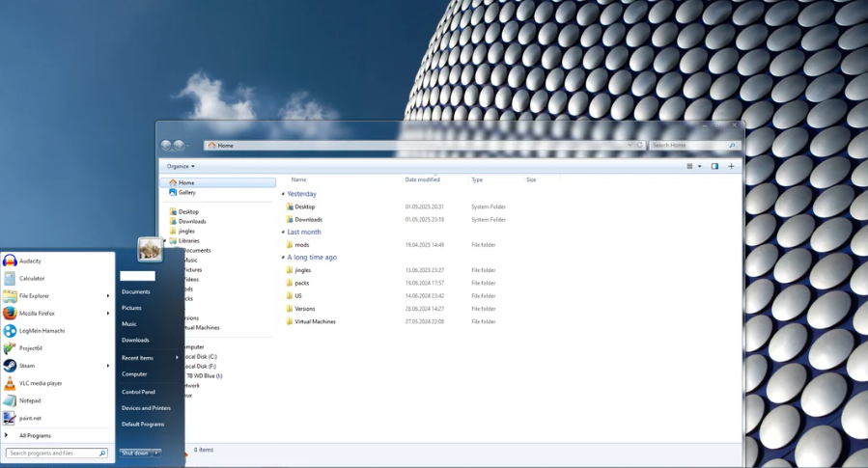The image size is (868, 468).
Task: Click the jingles folder icon in the file list
Action: 290,270
